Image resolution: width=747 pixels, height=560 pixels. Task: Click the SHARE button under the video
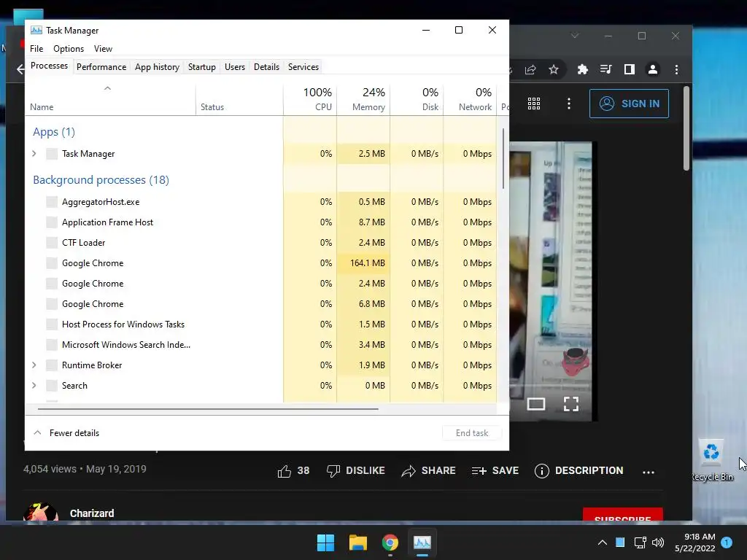pyautogui.click(x=427, y=471)
